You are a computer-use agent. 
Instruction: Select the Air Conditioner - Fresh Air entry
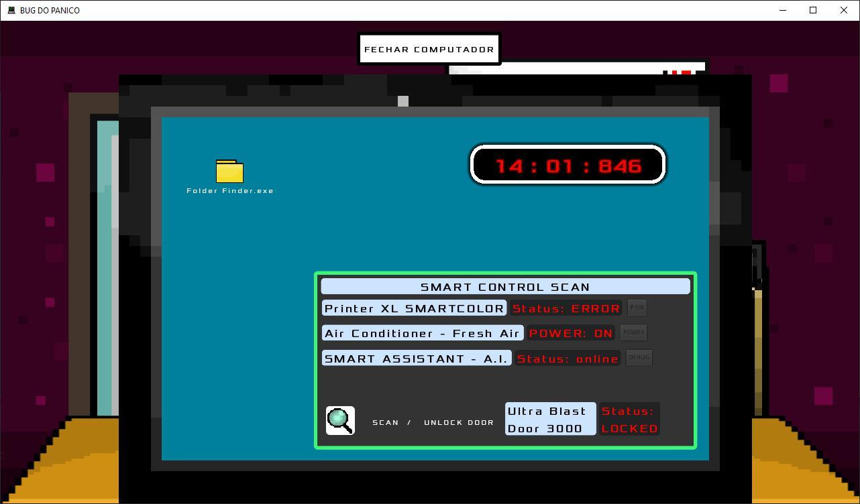coord(423,333)
